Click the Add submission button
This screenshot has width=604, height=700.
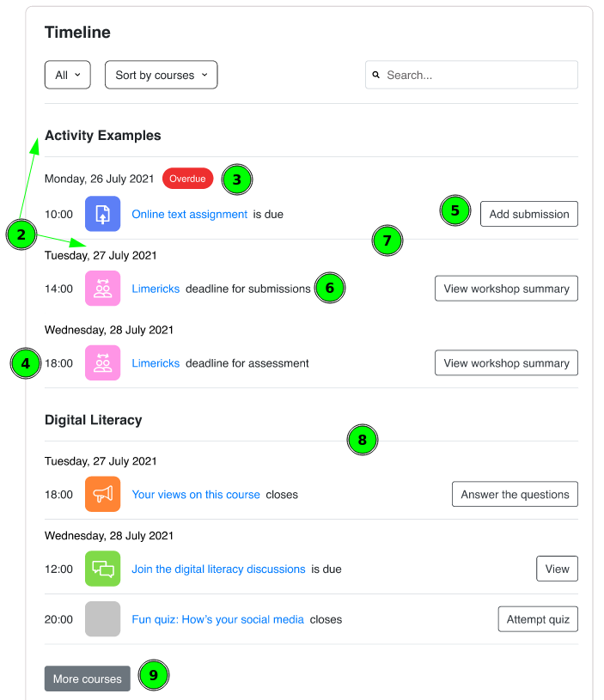pos(529,214)
